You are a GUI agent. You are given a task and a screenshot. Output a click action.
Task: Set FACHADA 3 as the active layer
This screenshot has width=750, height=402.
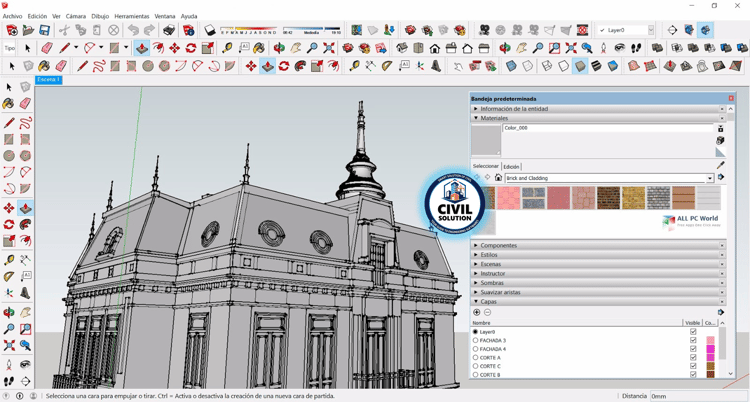475,340
